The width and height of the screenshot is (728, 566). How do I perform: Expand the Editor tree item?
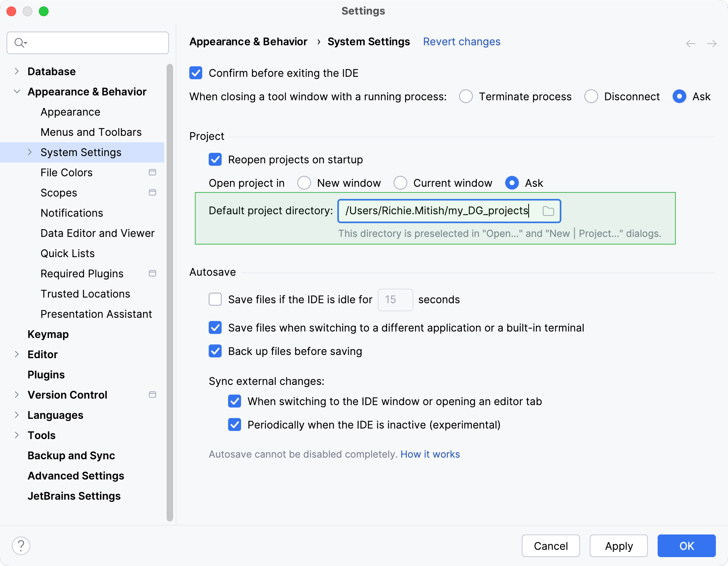click(x=17, y=354)
